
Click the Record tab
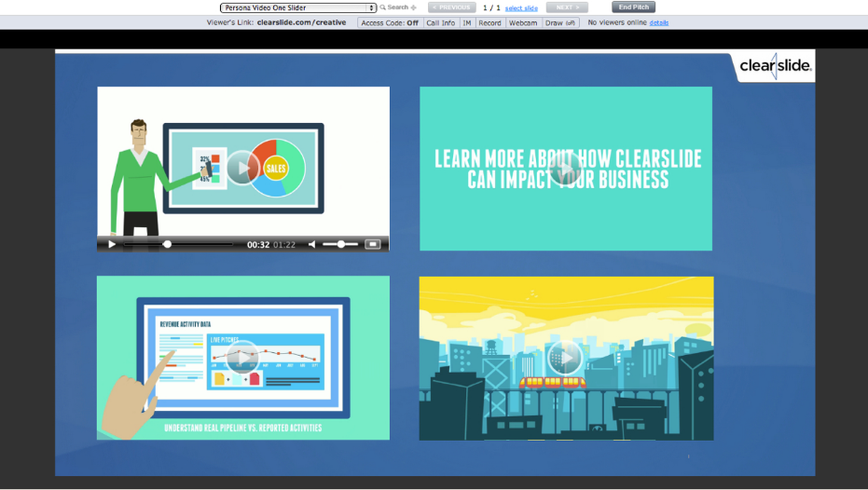(x=489, y=22)
